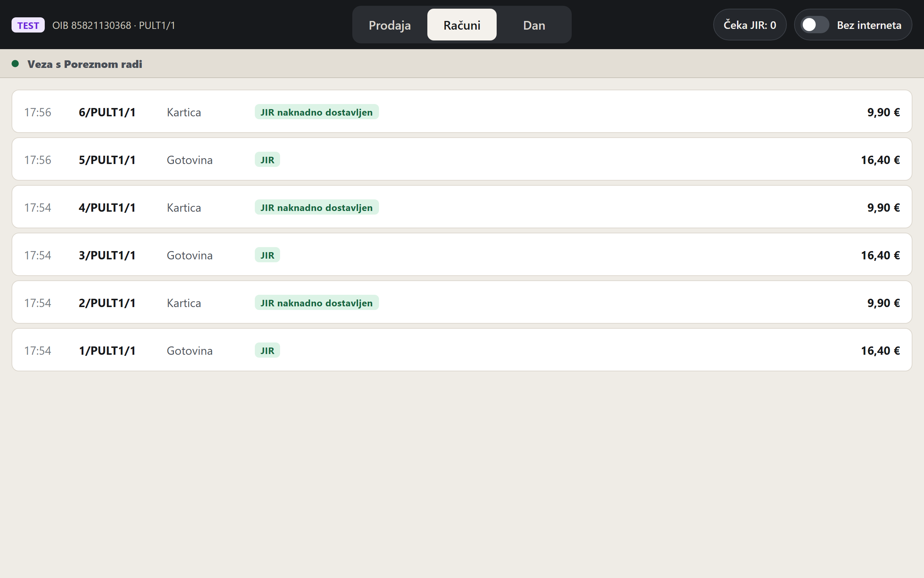Click the 17:56 time on receipt 5/PULT1/1
924x578 pixels.
tap(38, 160)
